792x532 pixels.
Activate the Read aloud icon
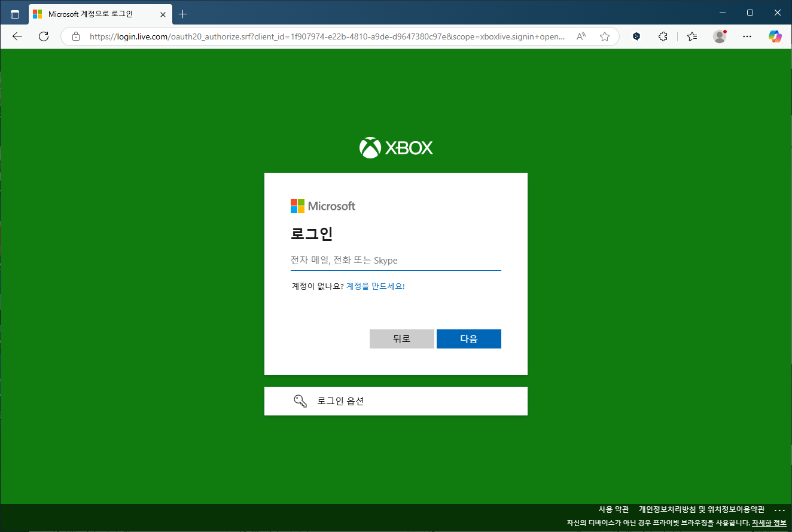tap(581, 36)
